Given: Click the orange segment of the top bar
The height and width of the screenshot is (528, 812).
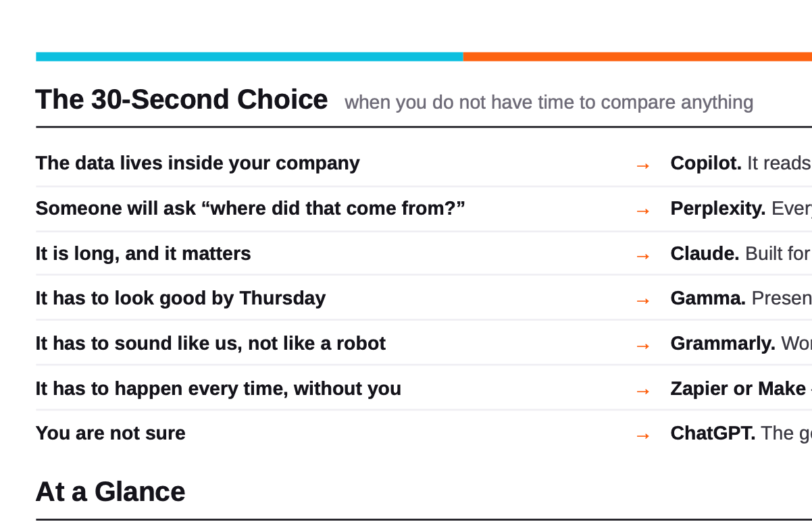Looking at the screenshot, I should point(638,57).
